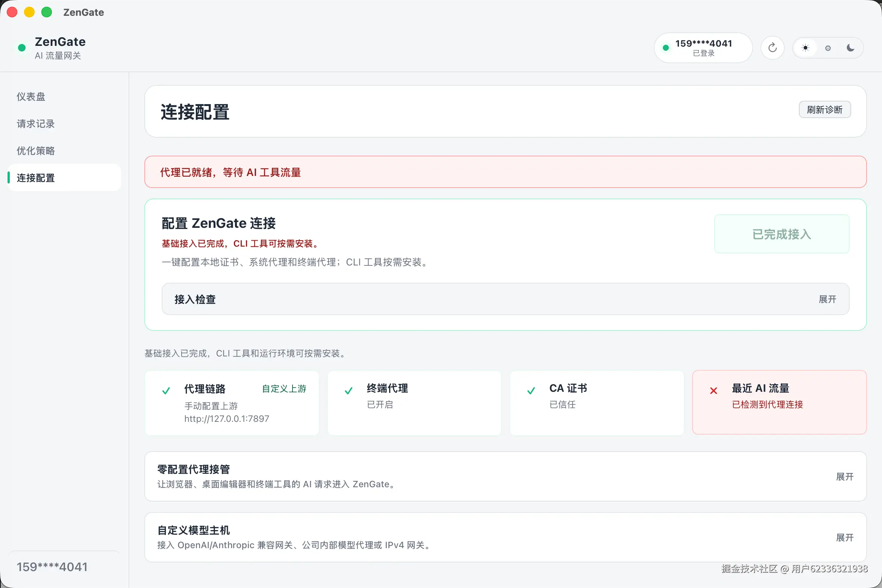Expand the 自定义模型主机 panel
The height and width of the screenshot is (588, 882).
tap(505, 537)
